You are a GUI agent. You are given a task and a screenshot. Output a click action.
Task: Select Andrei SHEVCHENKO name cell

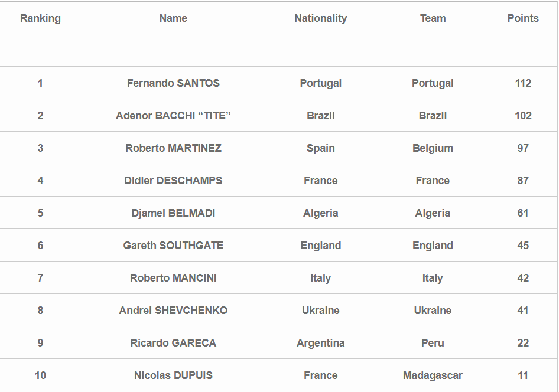pyautogui.click(x=173, y=311)
